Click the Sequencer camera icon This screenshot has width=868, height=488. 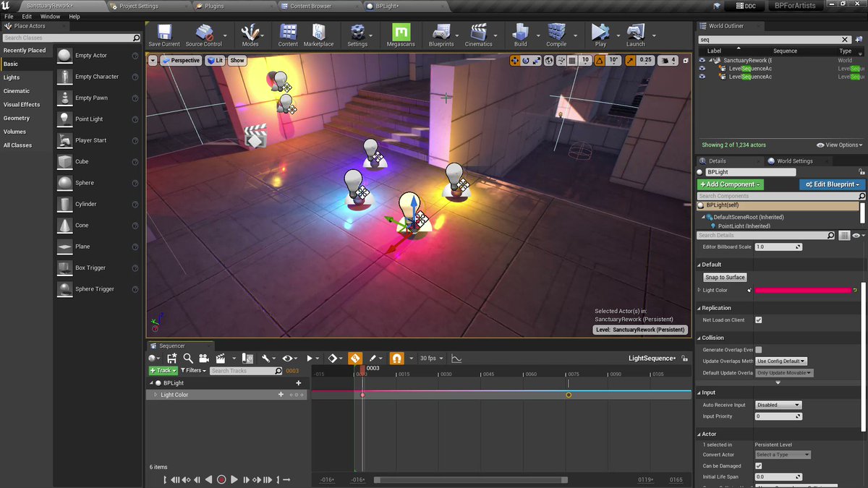[204, 358]
